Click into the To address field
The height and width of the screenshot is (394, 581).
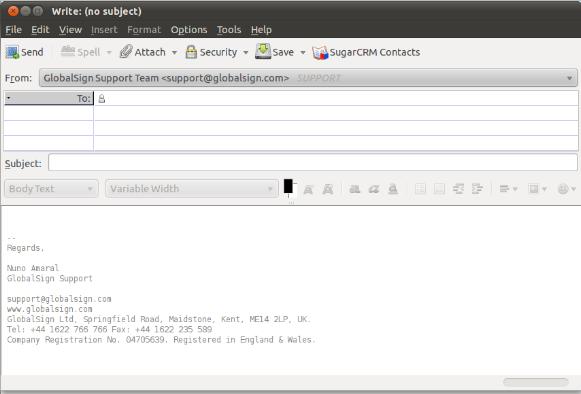point(336,99)
